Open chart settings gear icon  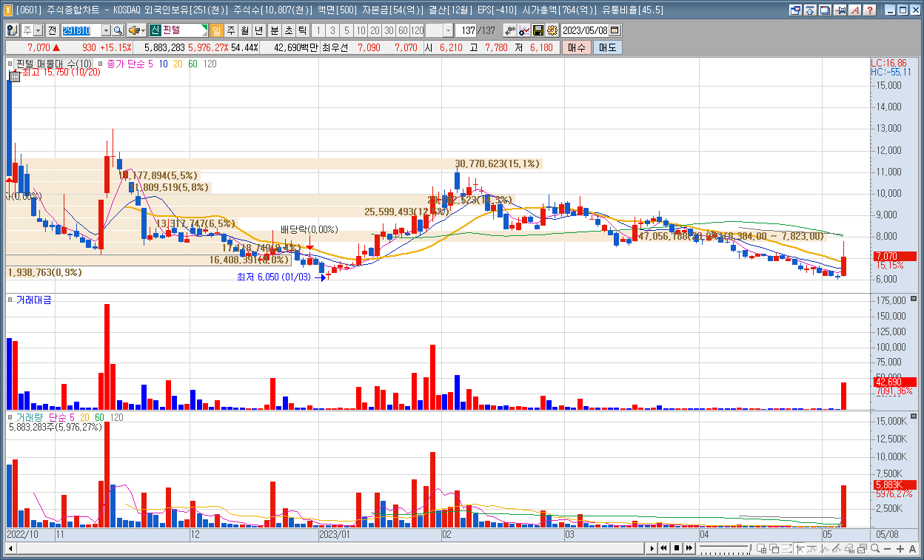pyautogui.click(x=552, y=30)
